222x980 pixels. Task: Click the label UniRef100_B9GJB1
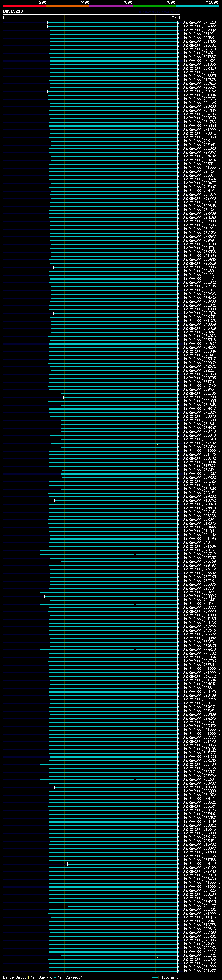[x=199, y=45]
